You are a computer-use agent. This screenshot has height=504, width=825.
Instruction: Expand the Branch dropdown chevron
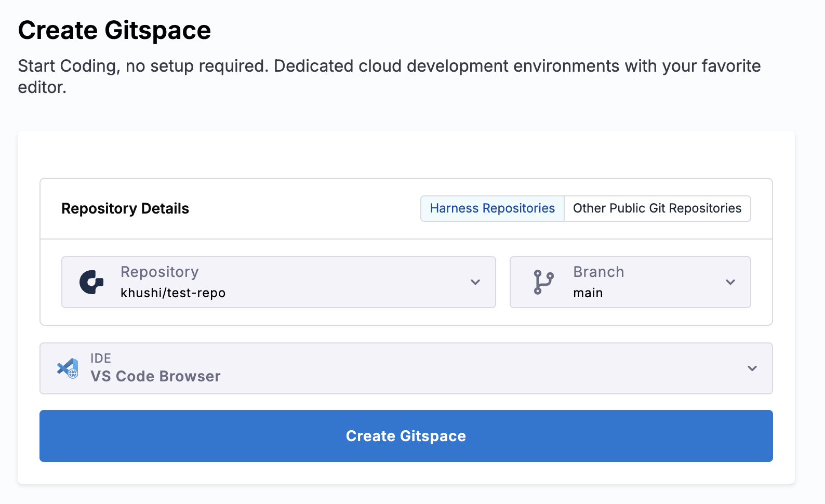[x=730, y=282]
